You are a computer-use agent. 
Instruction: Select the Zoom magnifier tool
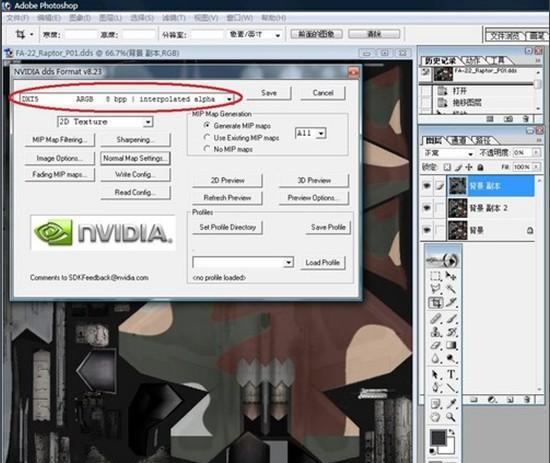(x=451, y=417)
